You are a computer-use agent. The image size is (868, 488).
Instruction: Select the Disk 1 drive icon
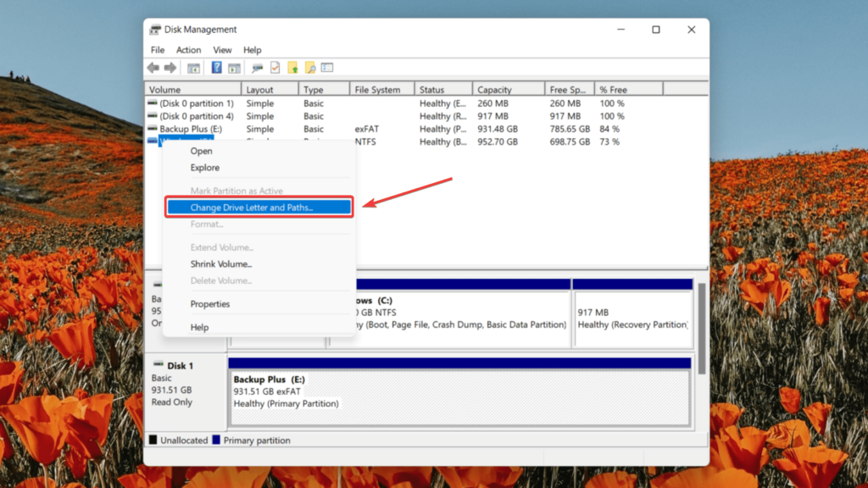158,365
